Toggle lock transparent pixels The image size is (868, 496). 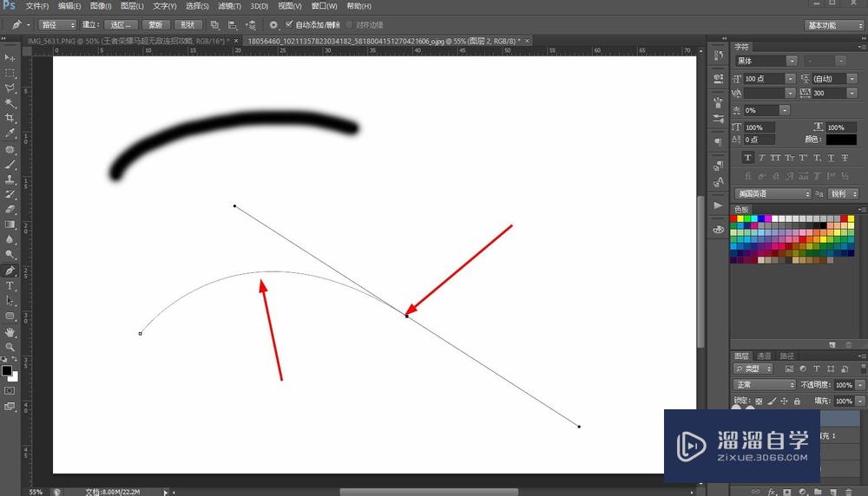759,401
